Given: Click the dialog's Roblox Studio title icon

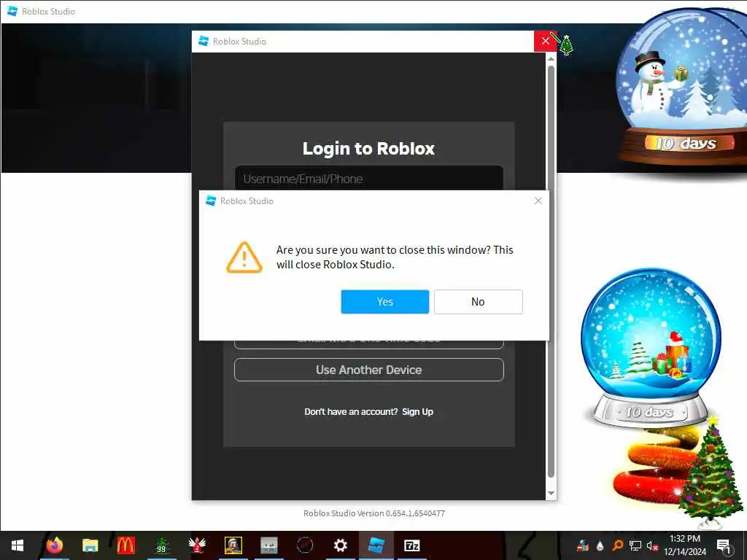Looking at the screenshot, I should (x=211, y=201).
